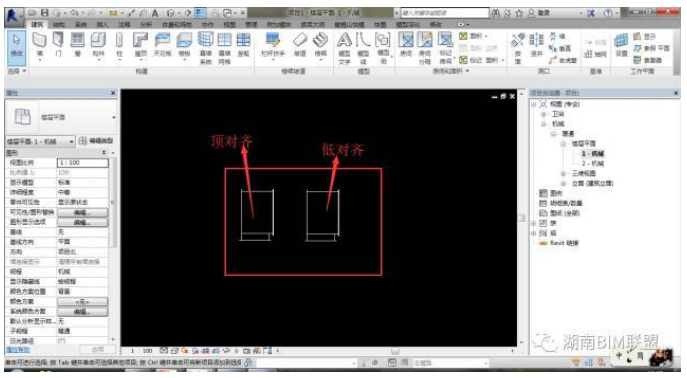
Task: Choose the Curtain Grid (幕墙网格) tool
Action: [224, 48]
